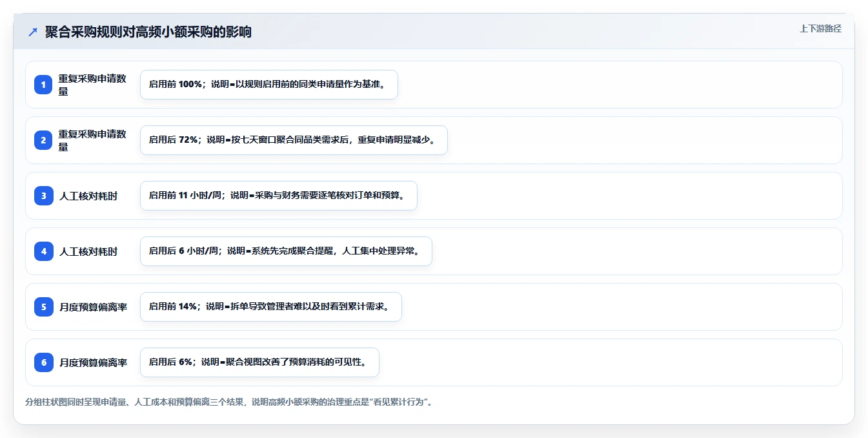Image resolution: width=868 pixels, height=438 pixels.
Task: Click the footer note about 分组柱状图
Action: point(228,402)
